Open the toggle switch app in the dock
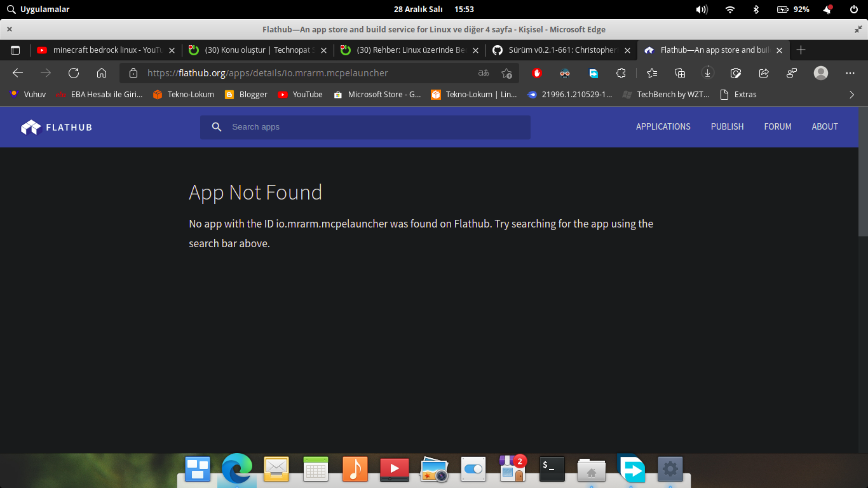 tap(473, 470)
